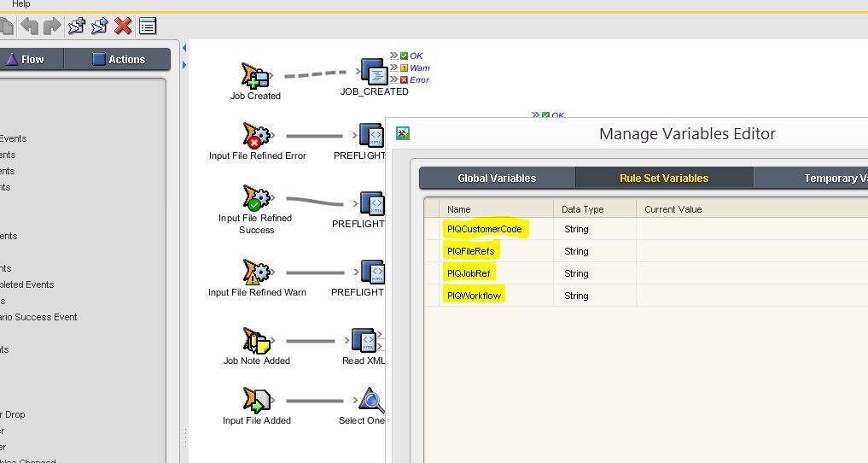Sort by the Data Type column header

tap(595, 209)
